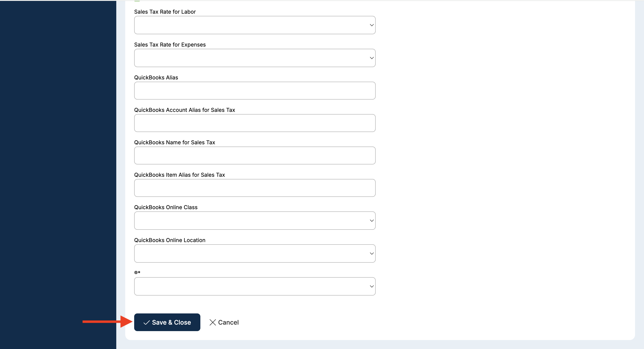Click the 'QuickBooks Online Location' label
This screenshot has height=349, width=644.
click(x=169, y=240)
